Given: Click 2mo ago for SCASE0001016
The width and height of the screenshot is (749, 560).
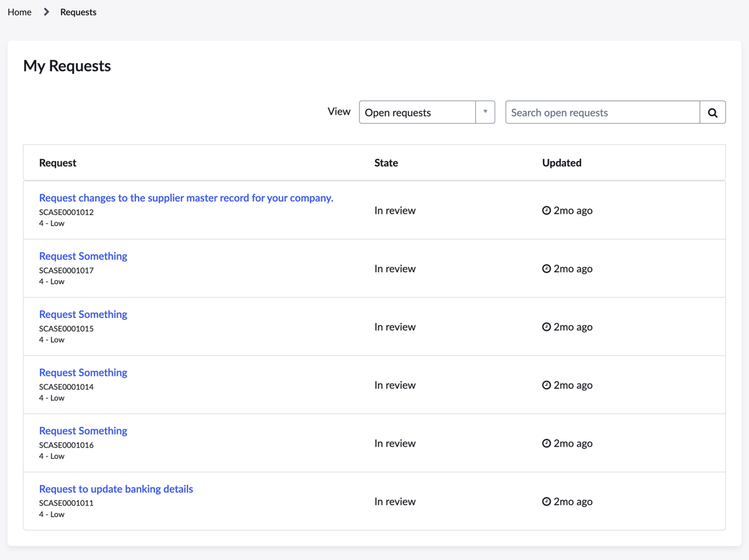Looking at the screenshot, I should 573,443.
